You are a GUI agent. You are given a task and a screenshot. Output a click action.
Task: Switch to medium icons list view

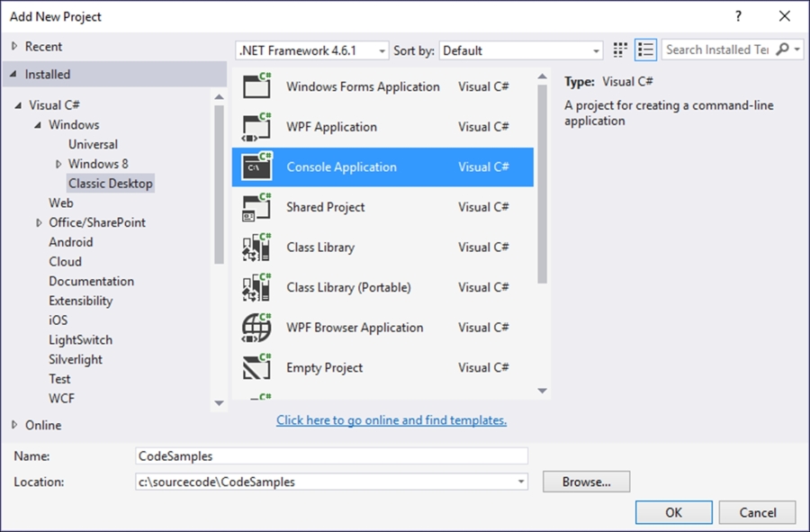coord(645,50)
